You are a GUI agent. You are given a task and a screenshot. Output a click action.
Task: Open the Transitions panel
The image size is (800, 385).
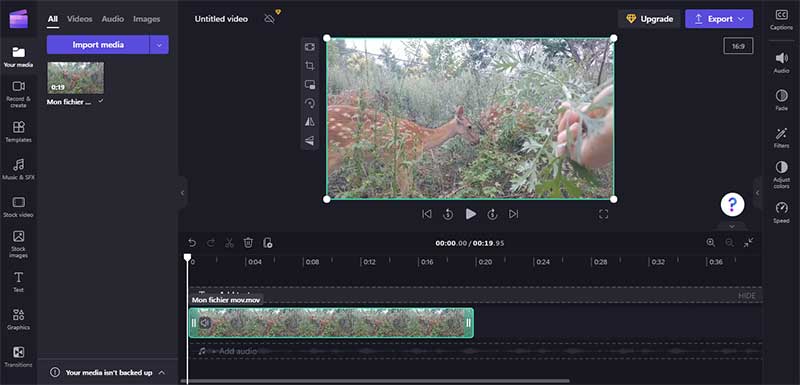pyautogui.click(x=18, y=356)
